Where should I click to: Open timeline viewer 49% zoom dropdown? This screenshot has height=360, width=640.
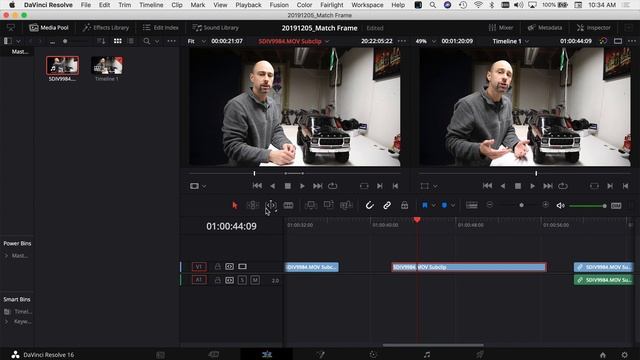(x=426, y=41)
